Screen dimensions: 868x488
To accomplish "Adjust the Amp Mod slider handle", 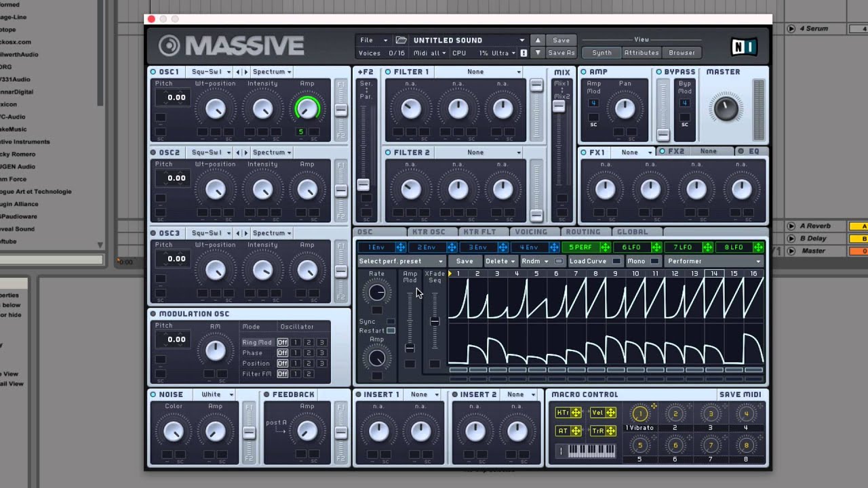I will pos(410,348).
